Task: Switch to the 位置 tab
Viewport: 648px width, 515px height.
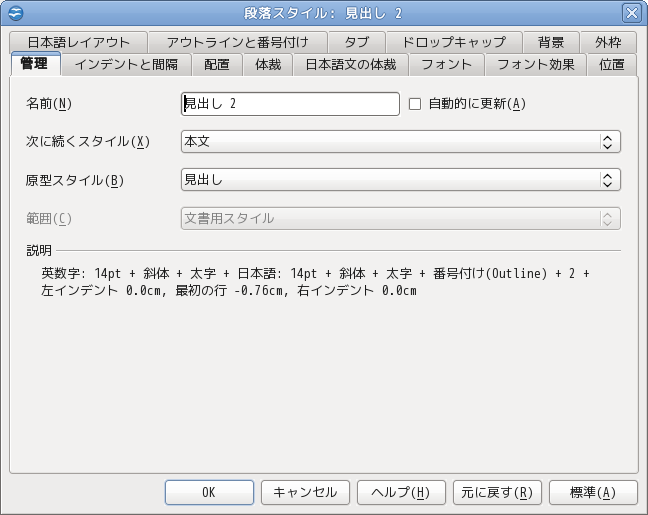Action: tap(612, 64)
